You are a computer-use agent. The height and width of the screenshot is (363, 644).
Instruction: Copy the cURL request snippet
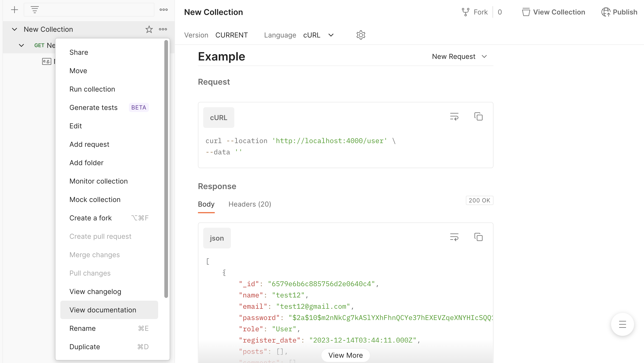[x=478, y=117]
